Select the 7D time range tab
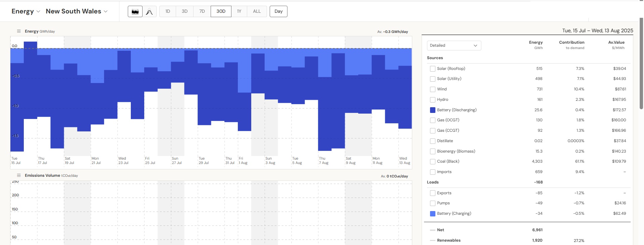Screen dimensions: 644x245 pos(202,11)
